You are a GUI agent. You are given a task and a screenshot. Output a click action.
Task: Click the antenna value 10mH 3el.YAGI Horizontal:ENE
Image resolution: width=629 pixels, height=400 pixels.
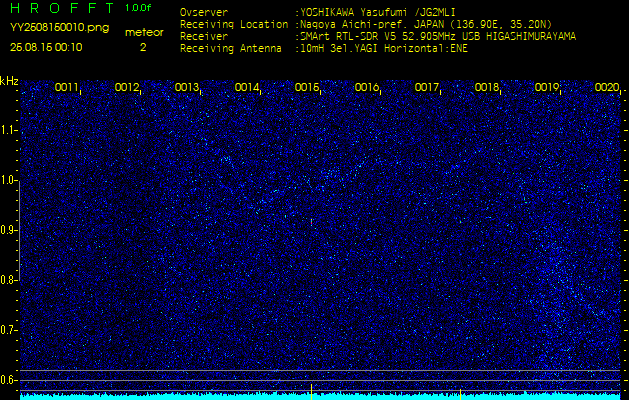pyautogui.click(x=384, y=49)
